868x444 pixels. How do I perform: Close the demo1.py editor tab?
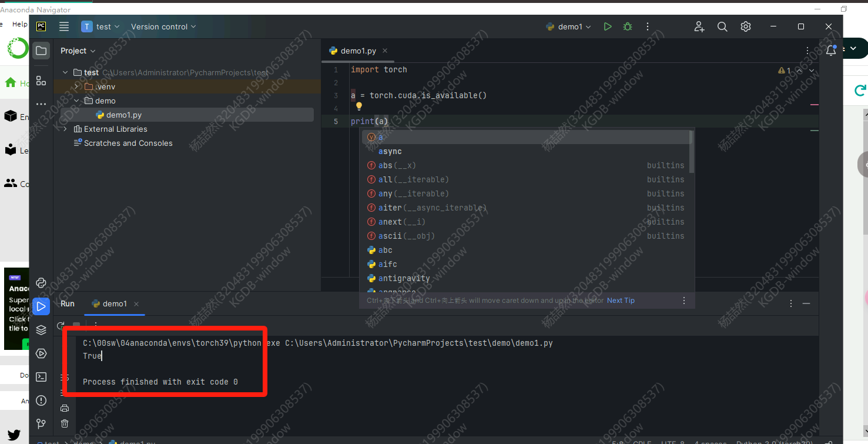386,51
